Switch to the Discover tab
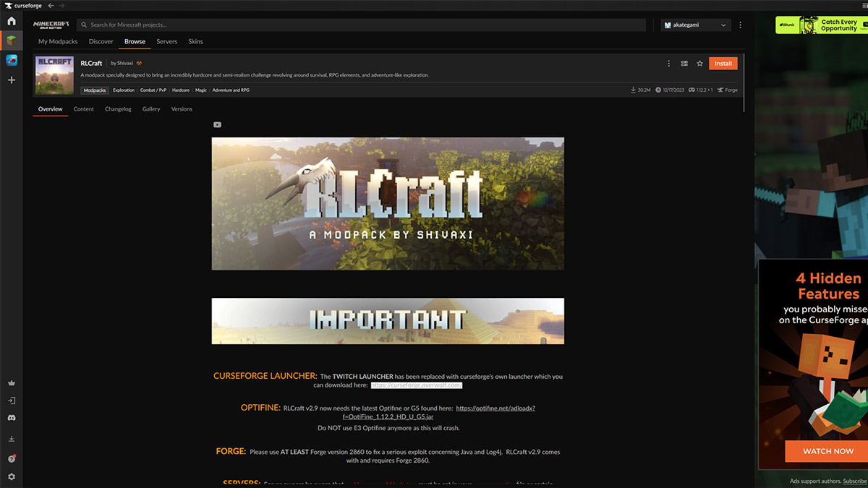 [101, 41]
